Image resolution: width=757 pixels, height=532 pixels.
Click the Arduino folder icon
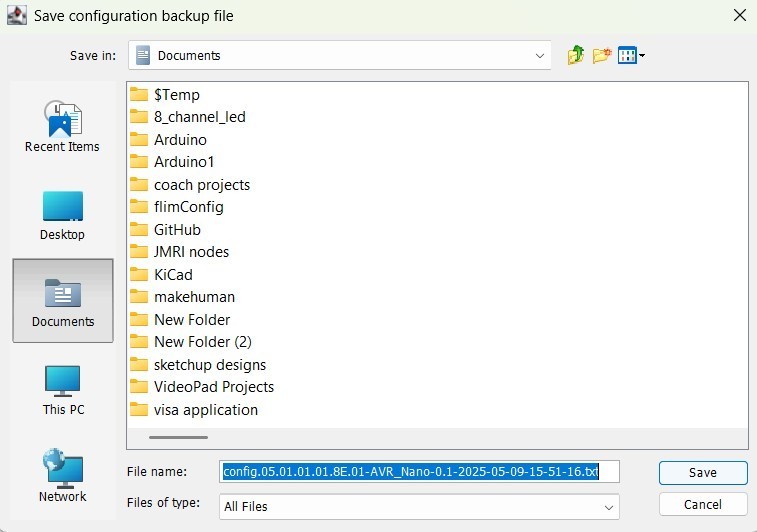pyautogui.click(x=139, y=139)
